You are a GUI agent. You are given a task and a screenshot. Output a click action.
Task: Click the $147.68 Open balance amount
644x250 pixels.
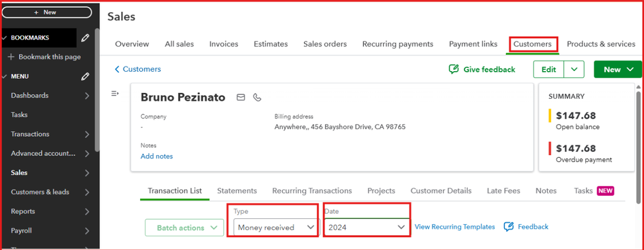pyautogui.click(x=576, y=116)
